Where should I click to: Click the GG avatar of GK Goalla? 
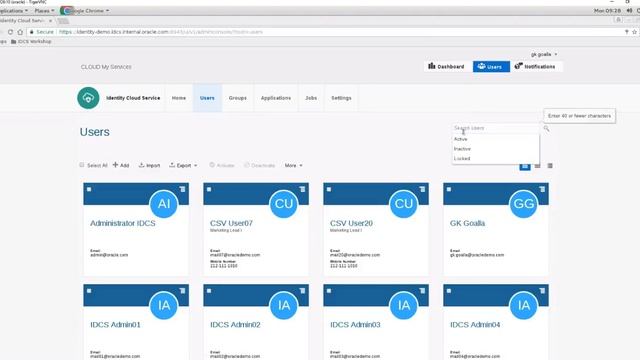pos(524,203)
